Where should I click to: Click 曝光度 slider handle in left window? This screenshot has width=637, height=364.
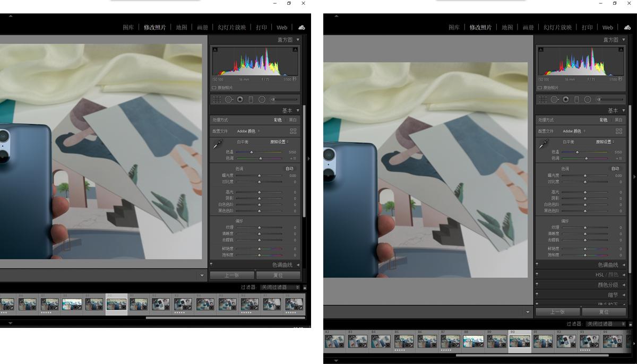coord(260,176)
